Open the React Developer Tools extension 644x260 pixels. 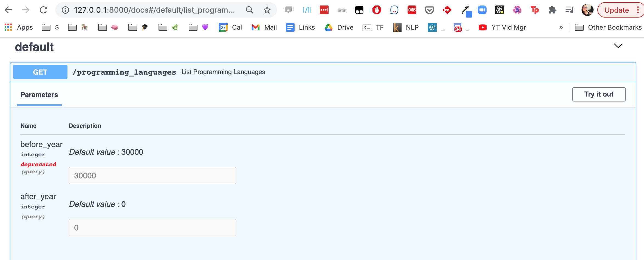pyautogui.click(x=499, y=10)
